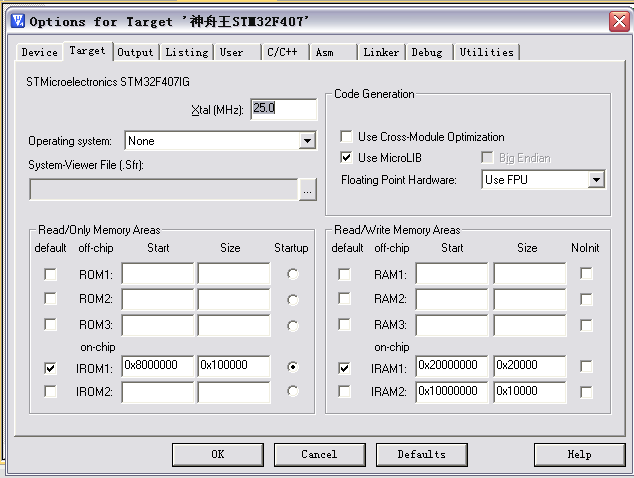Click the RAM1 Start field
The height and width of the screenshot is (478, 634).
coord(452,274)
